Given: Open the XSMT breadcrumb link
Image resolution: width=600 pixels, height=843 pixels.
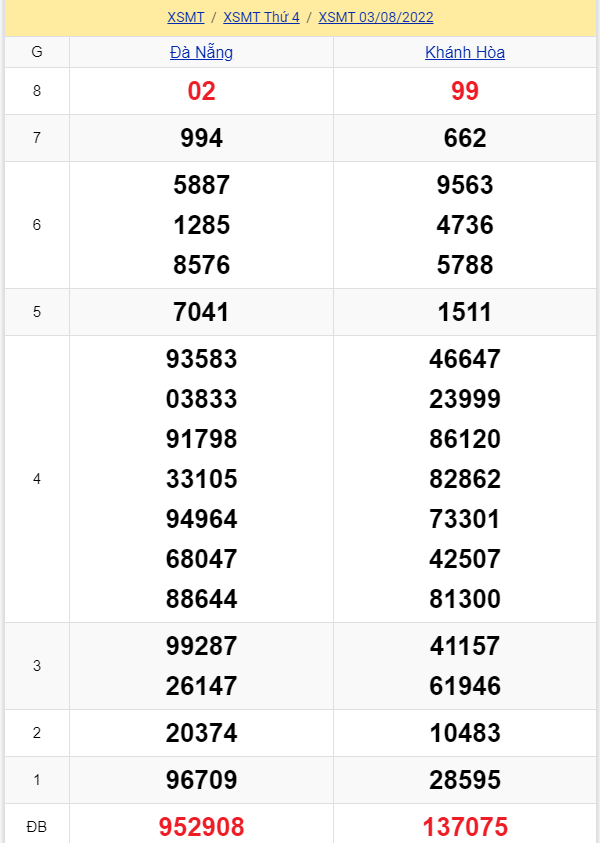Looking at the screenshot, I should pos(186,17).
